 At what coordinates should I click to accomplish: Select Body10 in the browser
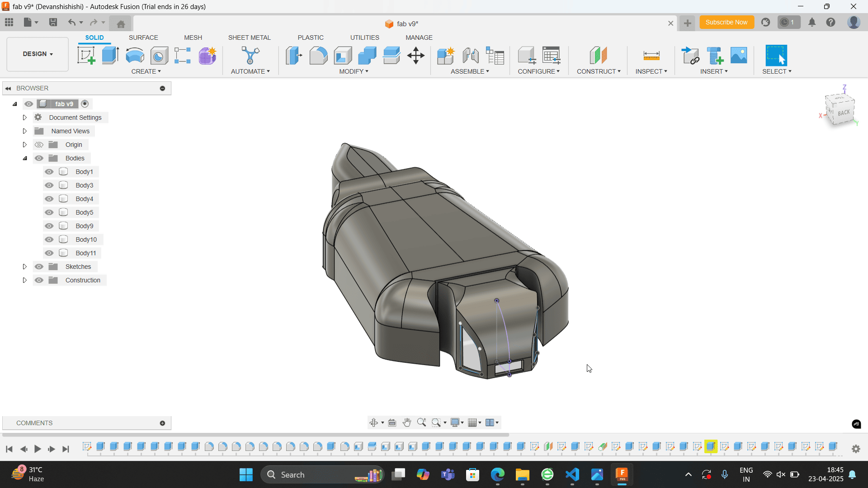point(86,239)
